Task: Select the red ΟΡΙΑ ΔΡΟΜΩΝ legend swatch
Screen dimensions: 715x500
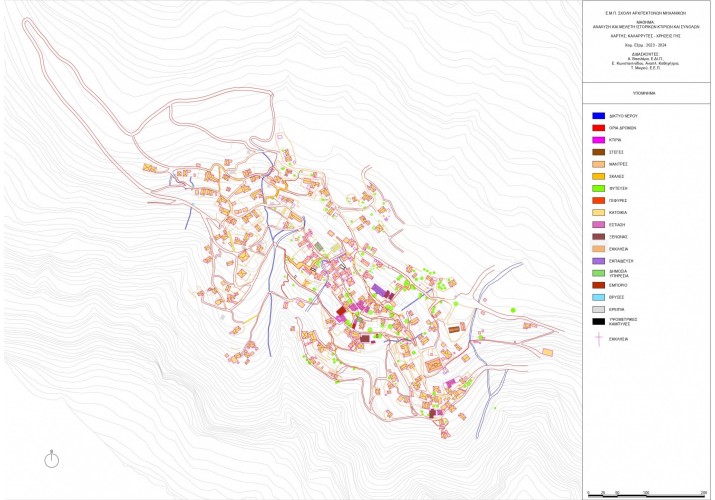Action: pos(598,128)
